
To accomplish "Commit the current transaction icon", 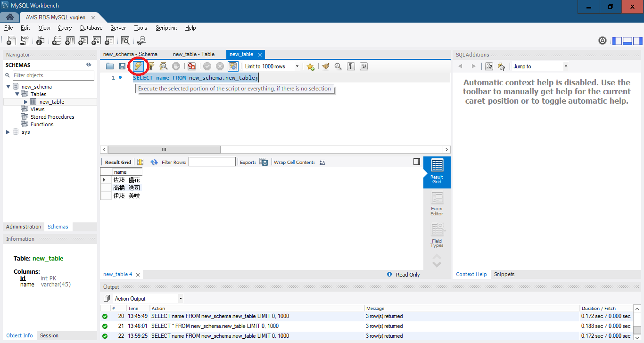I will coord(207,66).
